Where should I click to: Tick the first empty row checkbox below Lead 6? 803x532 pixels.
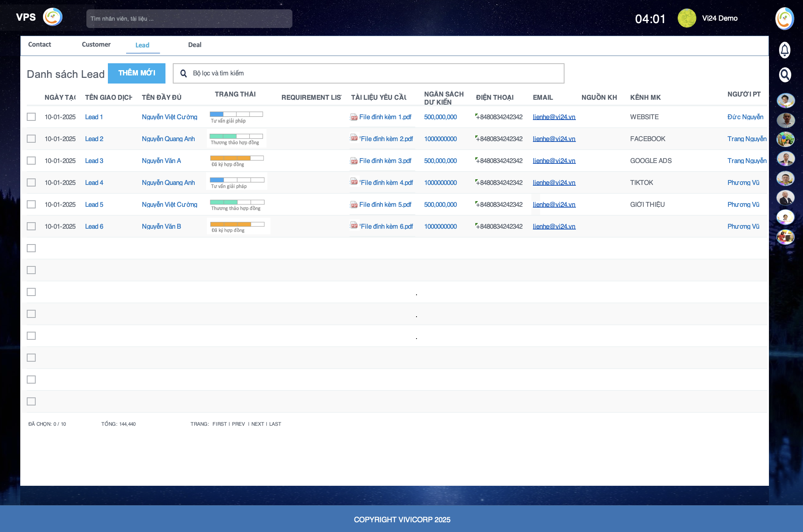(31, 248)
